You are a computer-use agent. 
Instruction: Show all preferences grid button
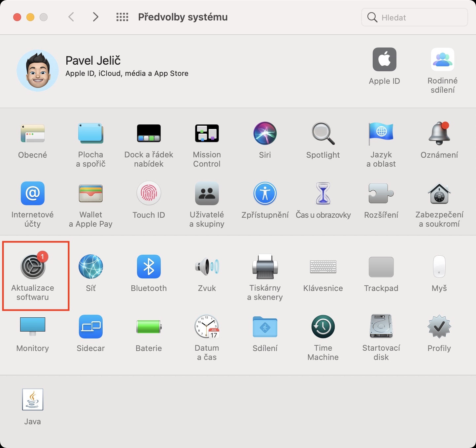click(x=122, y=17)
